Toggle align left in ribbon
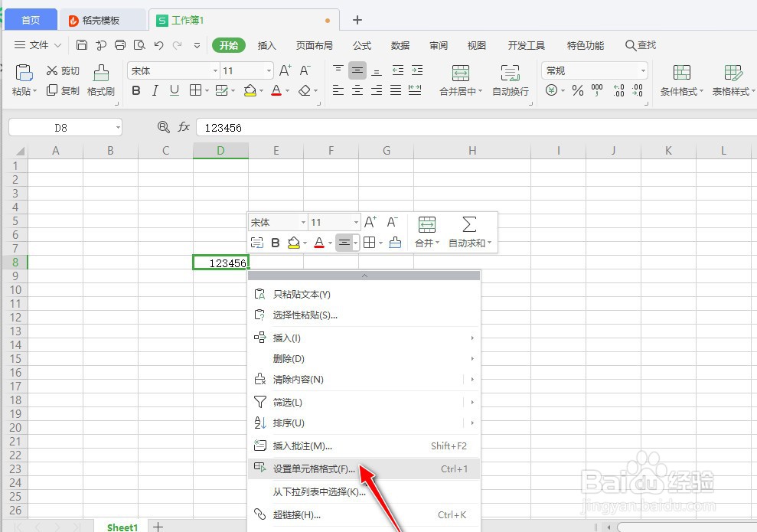 tap(338, 90)
